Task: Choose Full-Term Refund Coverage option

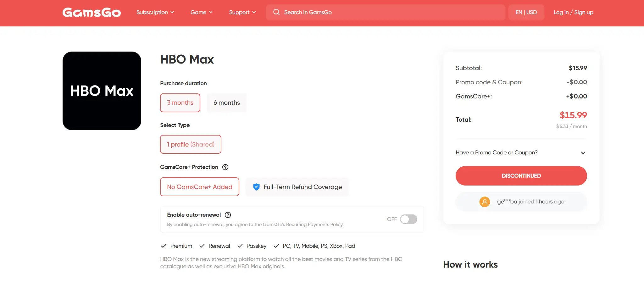Action: pos(297,187)
